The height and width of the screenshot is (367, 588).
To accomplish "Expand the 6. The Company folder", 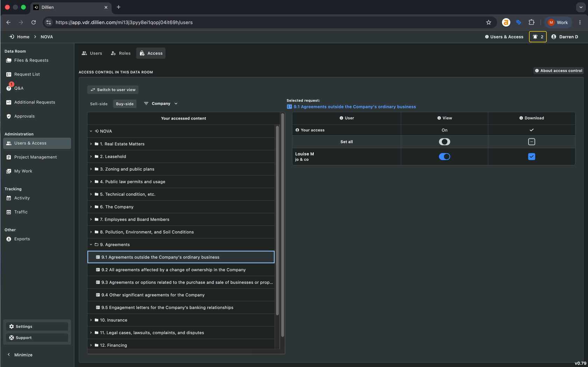I will (x=91, y=207).
